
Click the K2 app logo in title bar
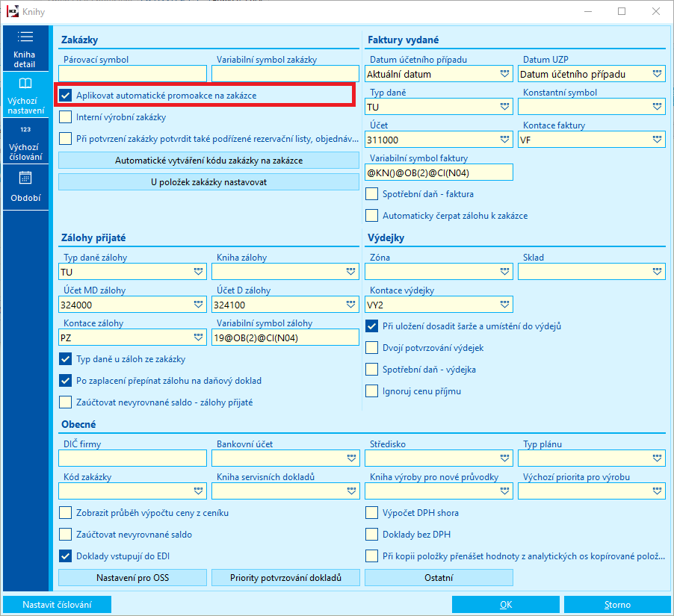[x=13, y=12]
